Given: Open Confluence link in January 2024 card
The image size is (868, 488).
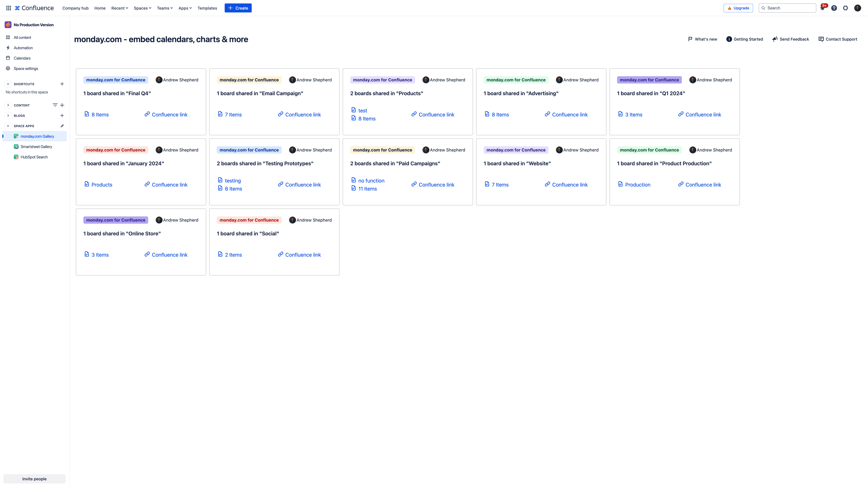Looking at the screenshot, I should 169,184.
